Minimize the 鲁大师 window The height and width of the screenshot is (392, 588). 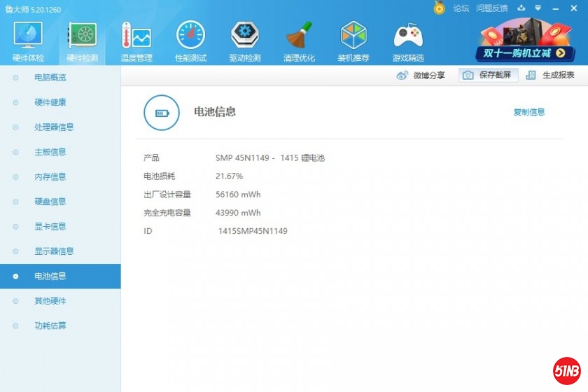[x=555, y=8]
